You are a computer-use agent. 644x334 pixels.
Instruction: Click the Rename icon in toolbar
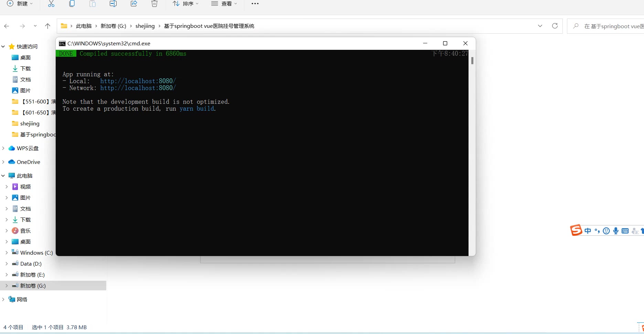pos(113,4)
